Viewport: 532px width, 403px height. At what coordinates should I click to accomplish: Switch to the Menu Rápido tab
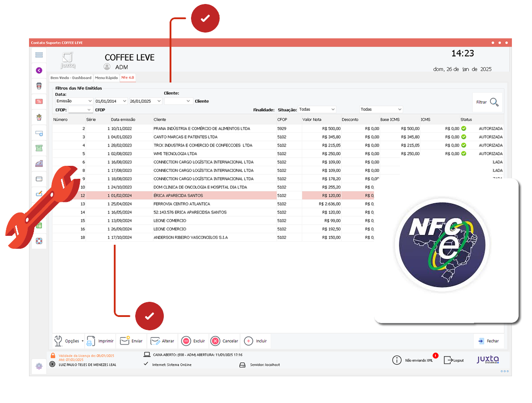[x=106, y=78]
